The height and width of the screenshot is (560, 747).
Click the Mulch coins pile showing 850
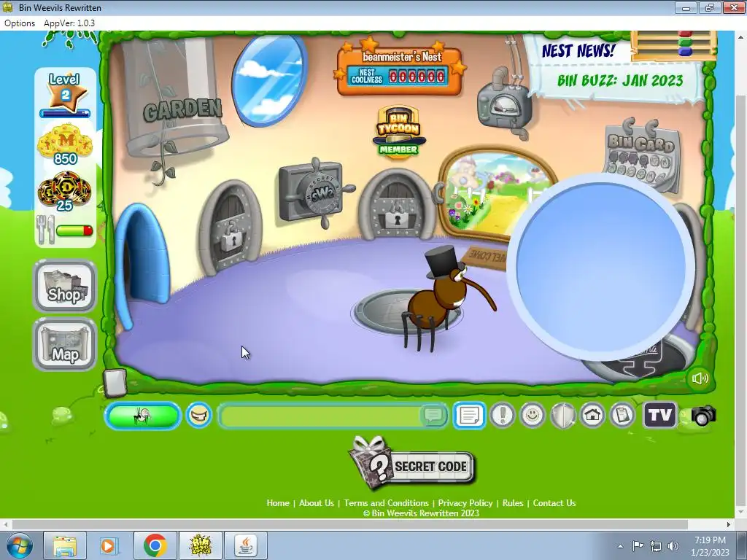[65, 144]
